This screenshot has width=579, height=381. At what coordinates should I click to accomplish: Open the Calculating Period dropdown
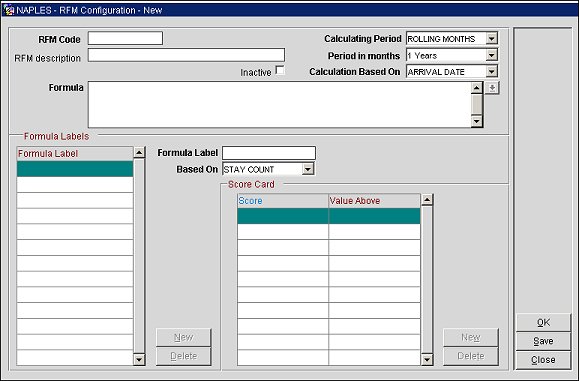coord(492,38)
